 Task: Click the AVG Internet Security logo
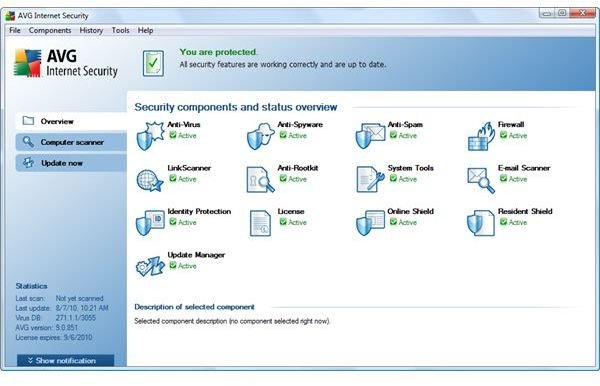[65, 64]
